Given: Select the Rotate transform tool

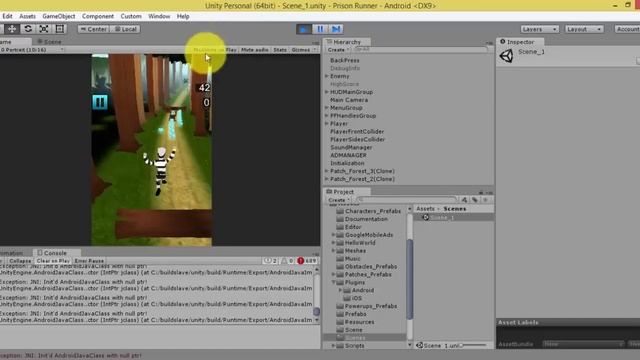Looking at the screenshot, I should click(x=28, y=29).
